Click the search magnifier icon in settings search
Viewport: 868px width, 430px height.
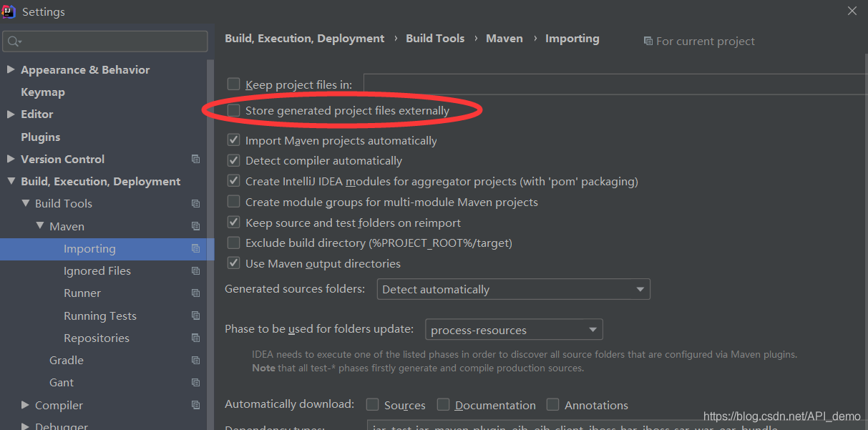(14, 41)
